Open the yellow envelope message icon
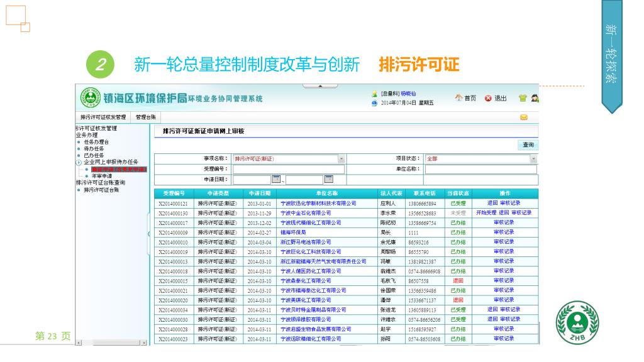Image resolution: width=644 pixels, height=362 pixels. point(524,118)
